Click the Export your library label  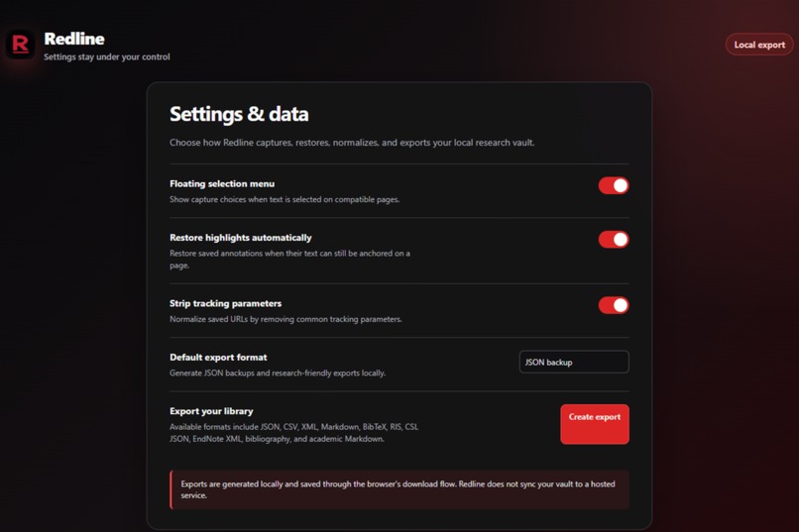point(211,411)
